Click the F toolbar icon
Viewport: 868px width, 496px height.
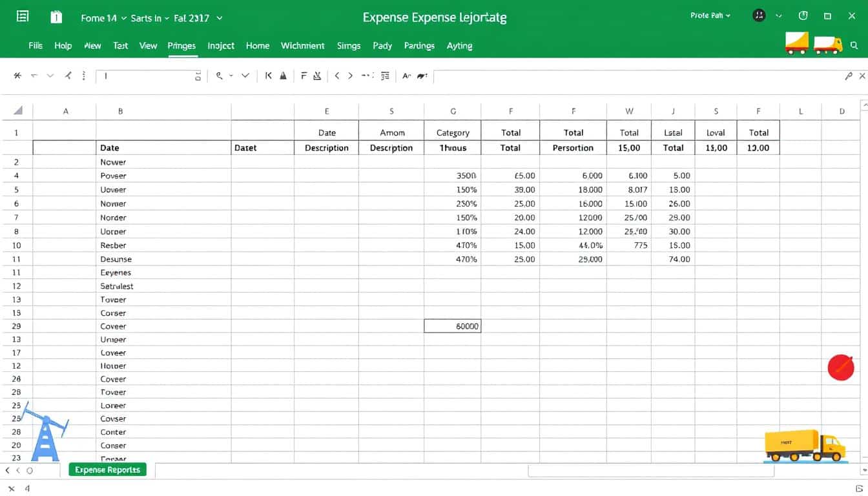click(x=304, y=76)
